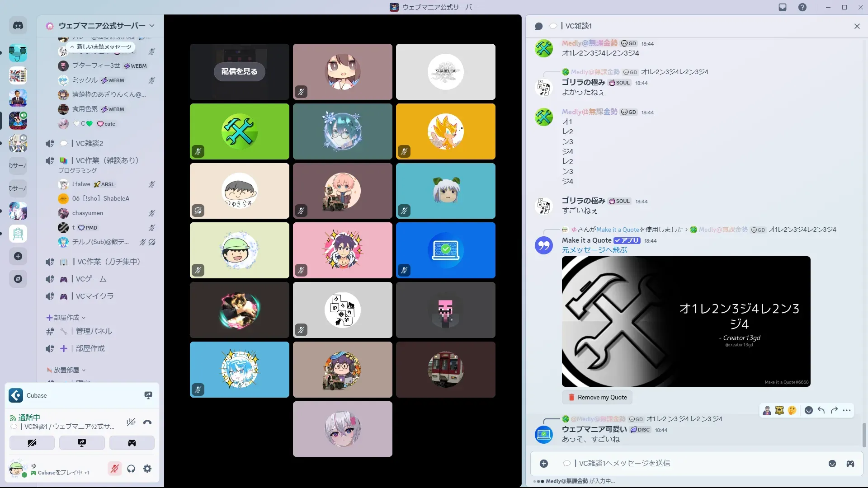Open user settings gear
The height and width of the screenshot is (488, 868).
[147, 469]
